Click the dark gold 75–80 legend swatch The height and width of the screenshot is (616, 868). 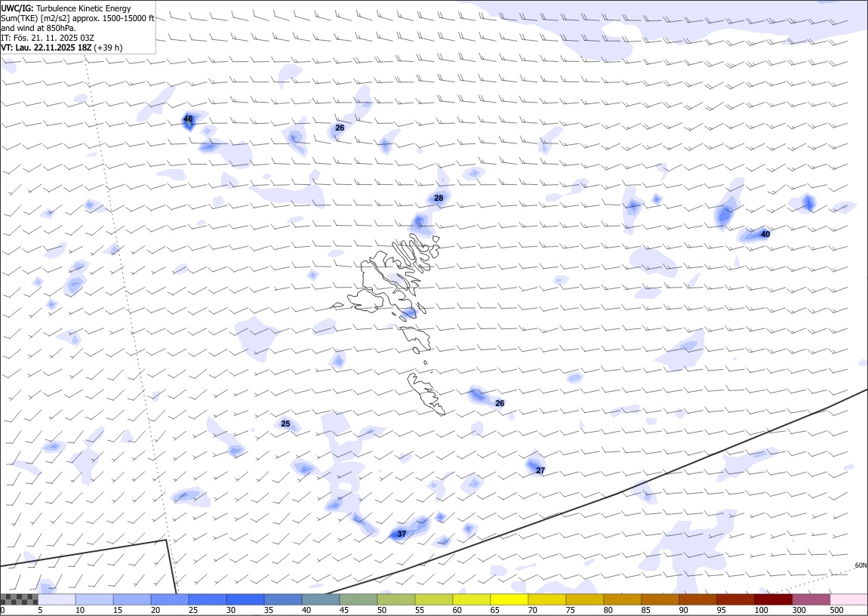coord(584,599)
